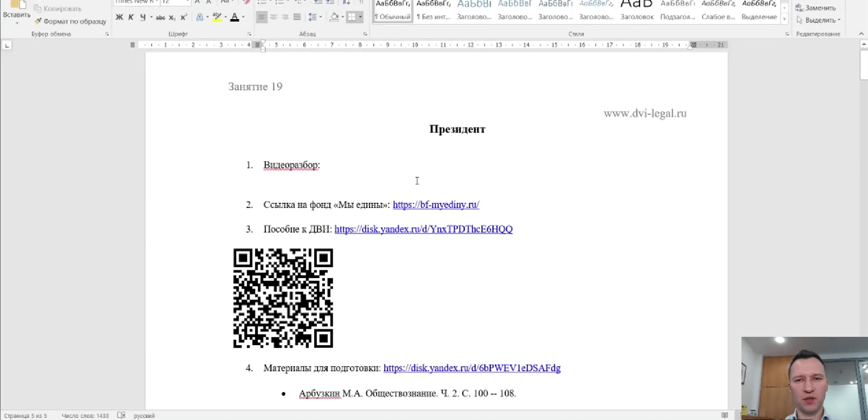
Task: Open word count Число слов: 1433
Action: tap(85, 416)
